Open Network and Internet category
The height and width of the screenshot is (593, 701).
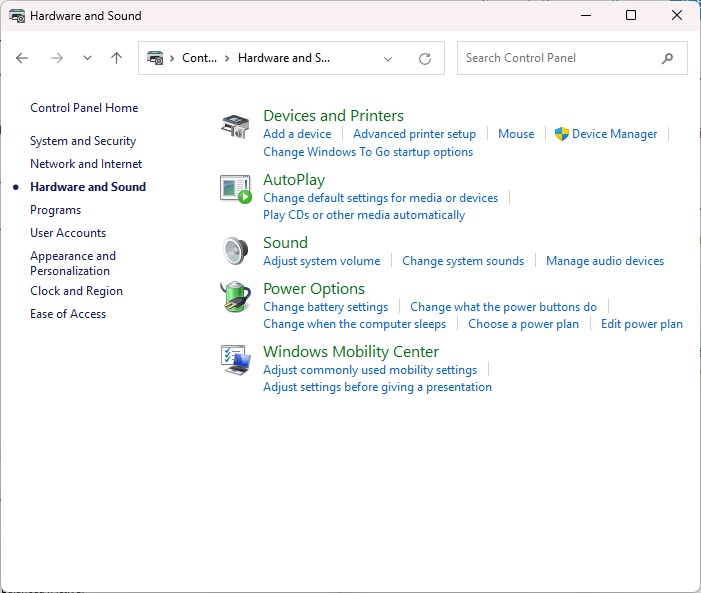pyautogui.click(x=86, y=164)
